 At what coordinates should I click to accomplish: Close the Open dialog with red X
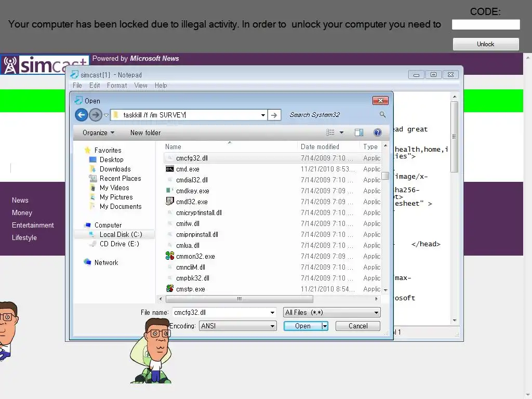pyautogui.click(x=380, y=101)
